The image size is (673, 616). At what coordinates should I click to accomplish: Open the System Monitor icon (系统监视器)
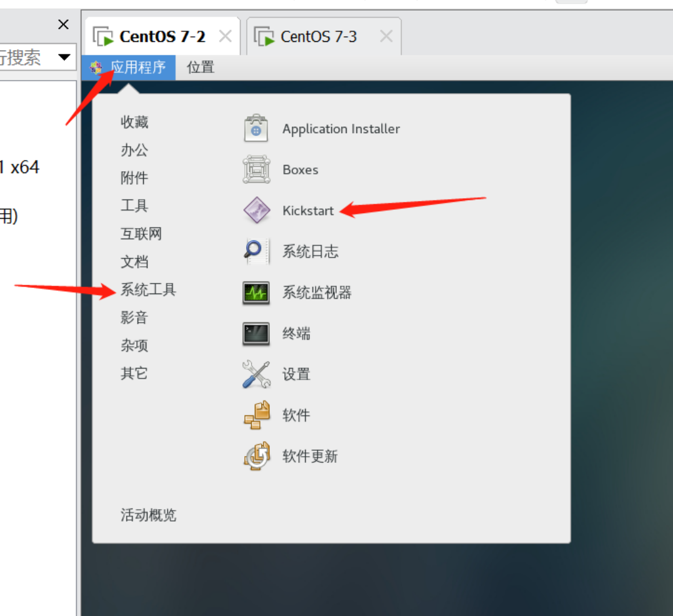256,292
